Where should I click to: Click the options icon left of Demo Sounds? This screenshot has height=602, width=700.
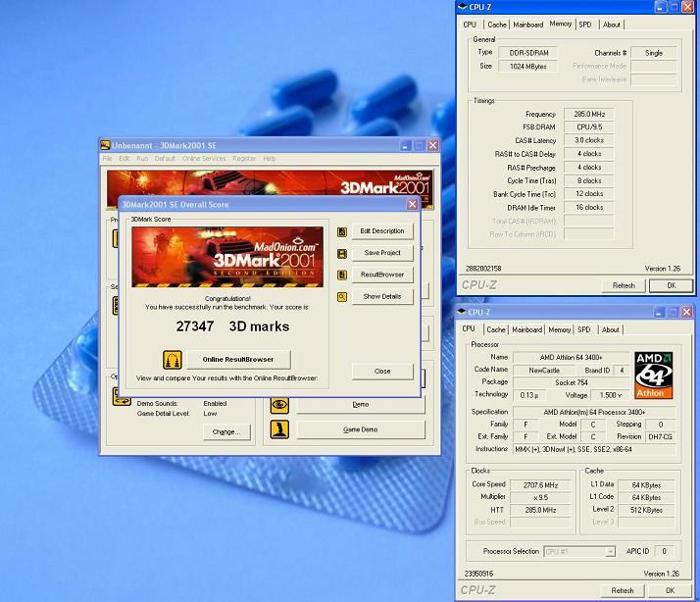[122, 396]
